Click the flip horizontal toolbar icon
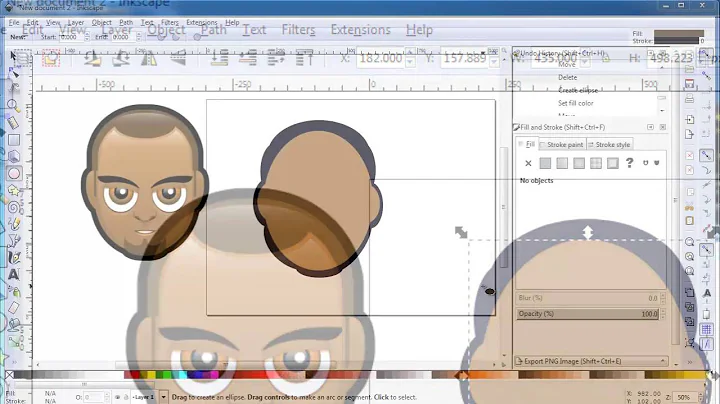Screen dimensions: 720x404 pos(149,58)
